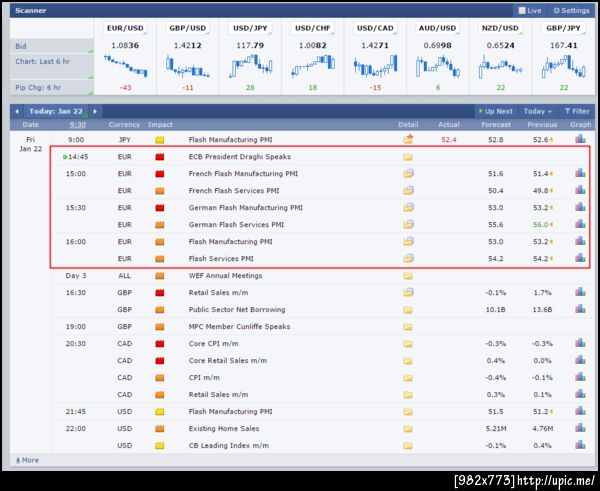Show graph for Core Retail Sales m/m
The width and height of the screenshot is (600, 491).
pyautogui.click(x=580, y=360)
